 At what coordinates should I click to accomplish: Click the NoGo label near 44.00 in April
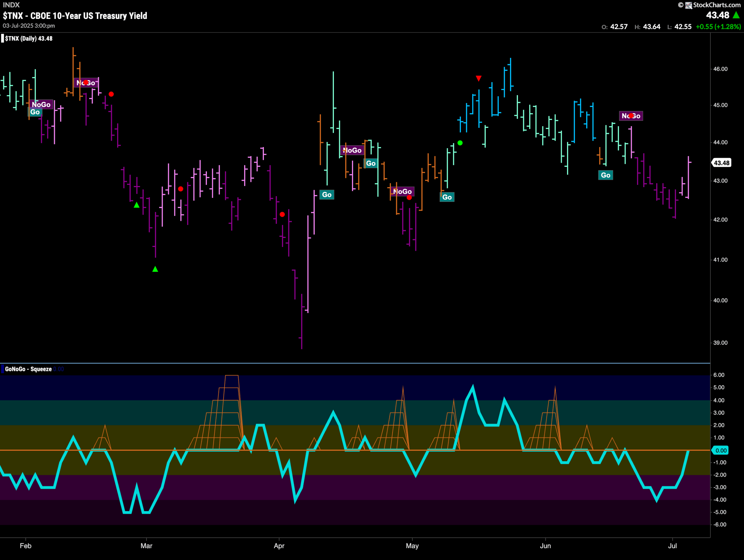tap(352, 150)
